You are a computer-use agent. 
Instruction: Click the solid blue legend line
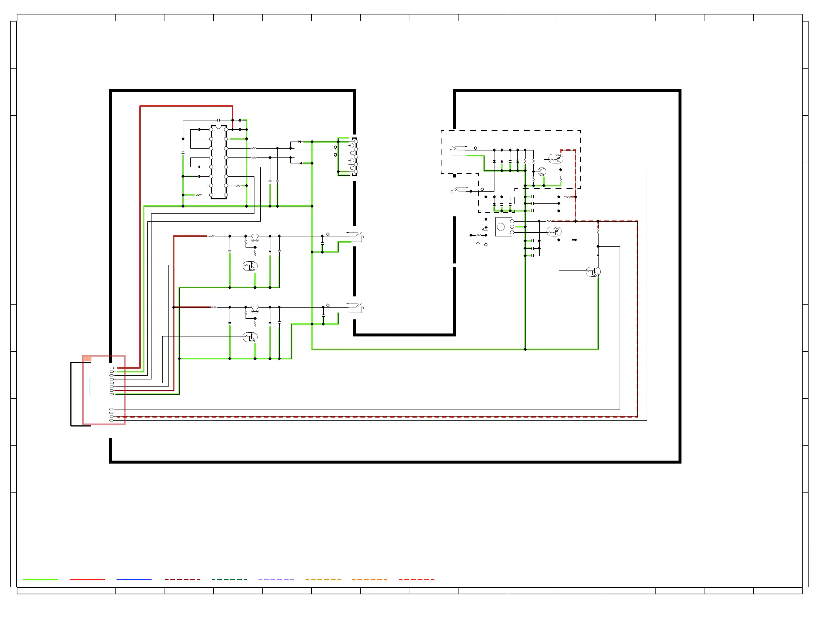click(x=134, y=579)
